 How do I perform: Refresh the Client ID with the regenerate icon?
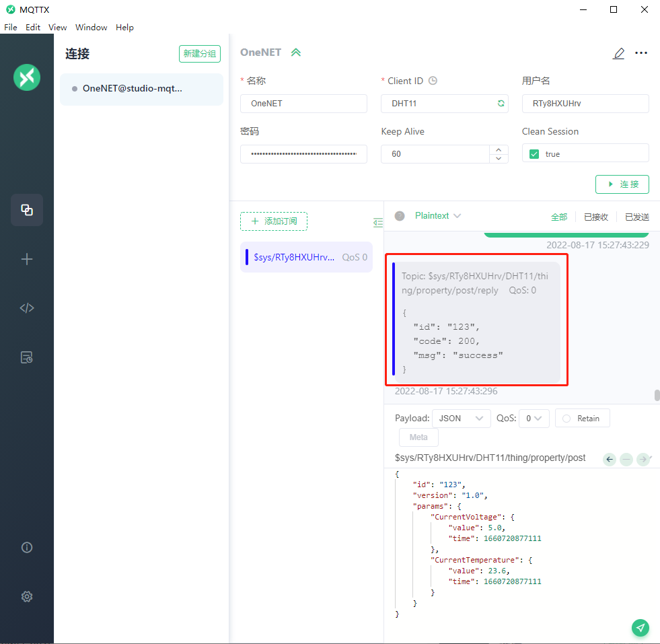point(501,104)
